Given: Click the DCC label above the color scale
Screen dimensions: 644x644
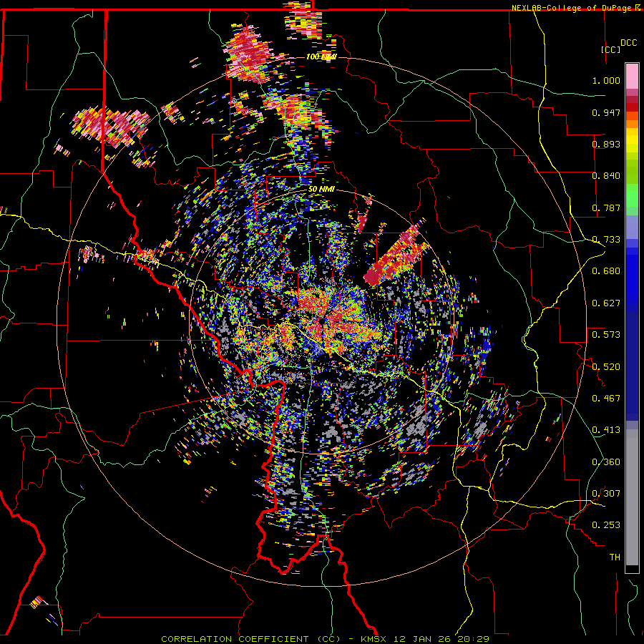Looking at the screenshot, I should 628,43.
